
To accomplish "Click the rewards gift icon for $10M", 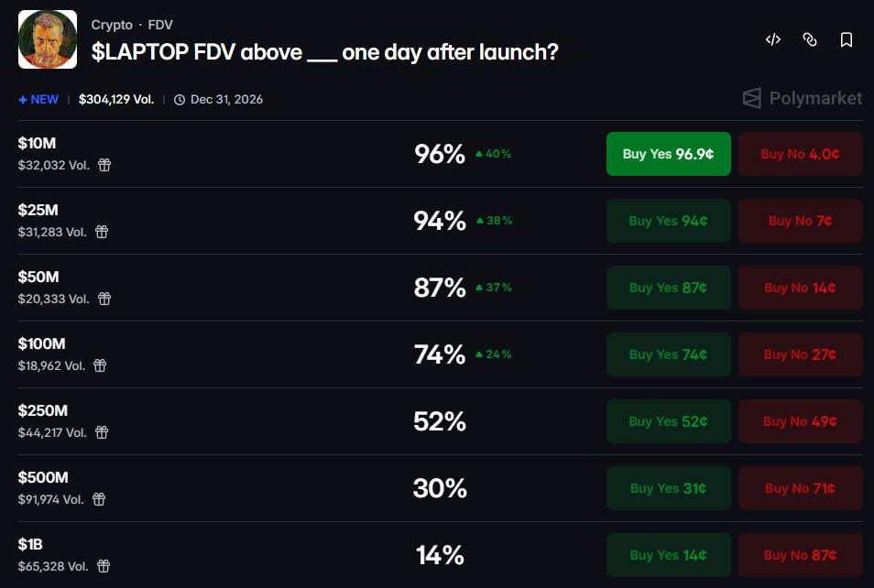I will pos(104,165).
